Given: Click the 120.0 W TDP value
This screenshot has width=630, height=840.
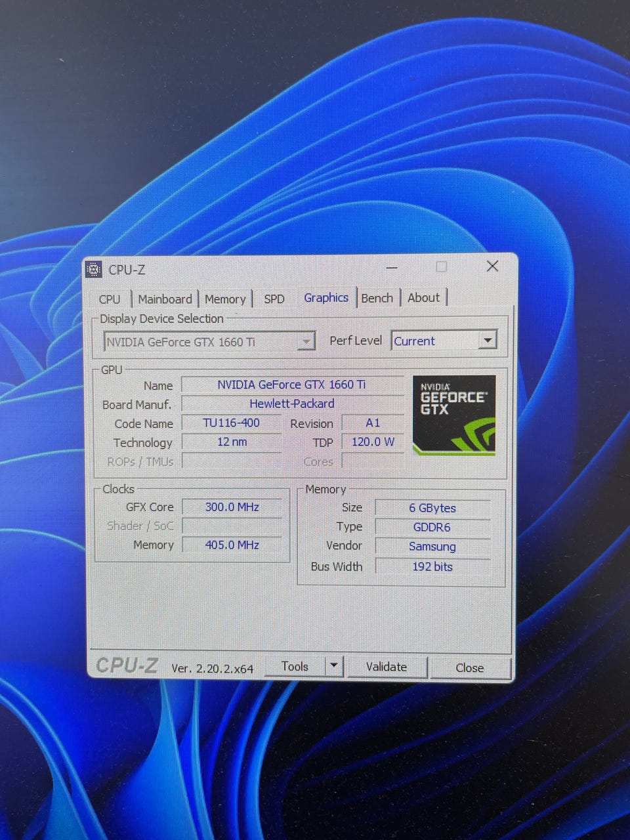Looking at the screenshot, I should point(373,442).
